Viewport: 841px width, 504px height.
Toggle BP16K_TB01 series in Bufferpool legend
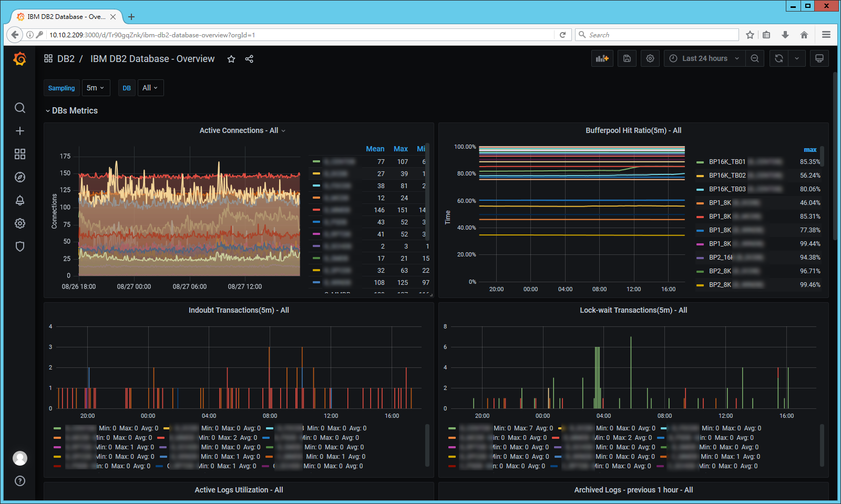coord(727,162)
